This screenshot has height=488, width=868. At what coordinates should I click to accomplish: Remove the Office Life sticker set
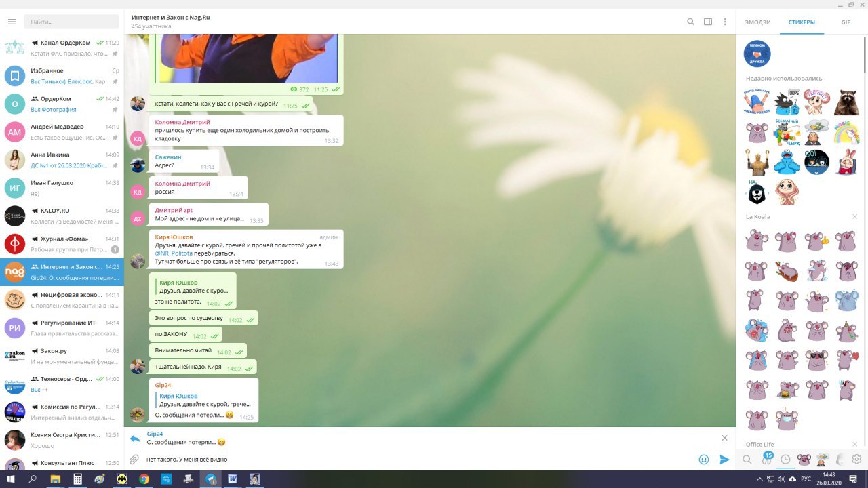854,445
